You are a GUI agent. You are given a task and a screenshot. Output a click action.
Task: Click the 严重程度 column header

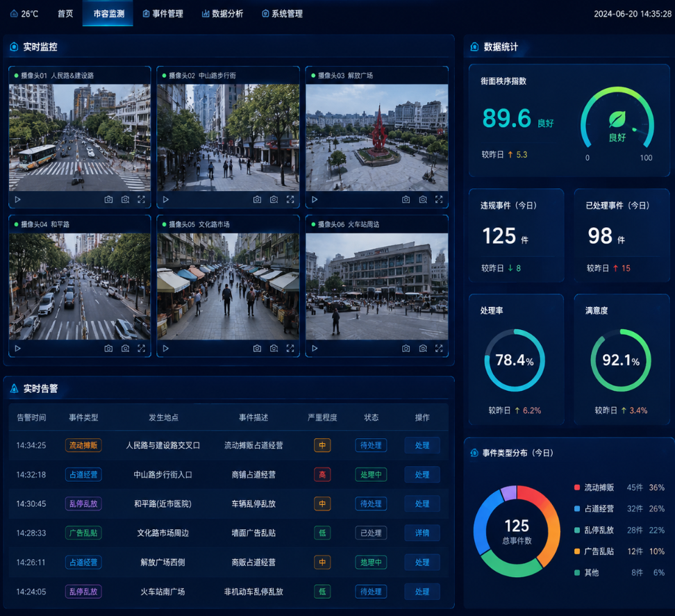(x=322, y=417)
